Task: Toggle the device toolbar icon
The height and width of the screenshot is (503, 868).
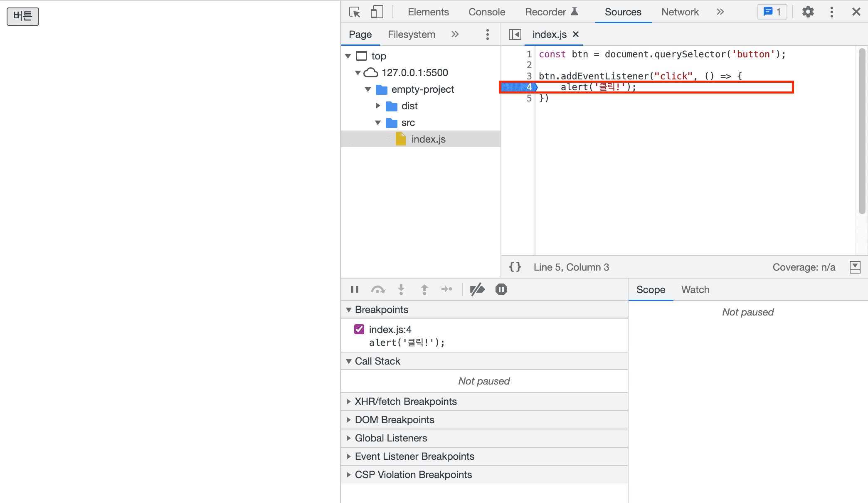Action: pyautogui.click(x=377, y=12)
